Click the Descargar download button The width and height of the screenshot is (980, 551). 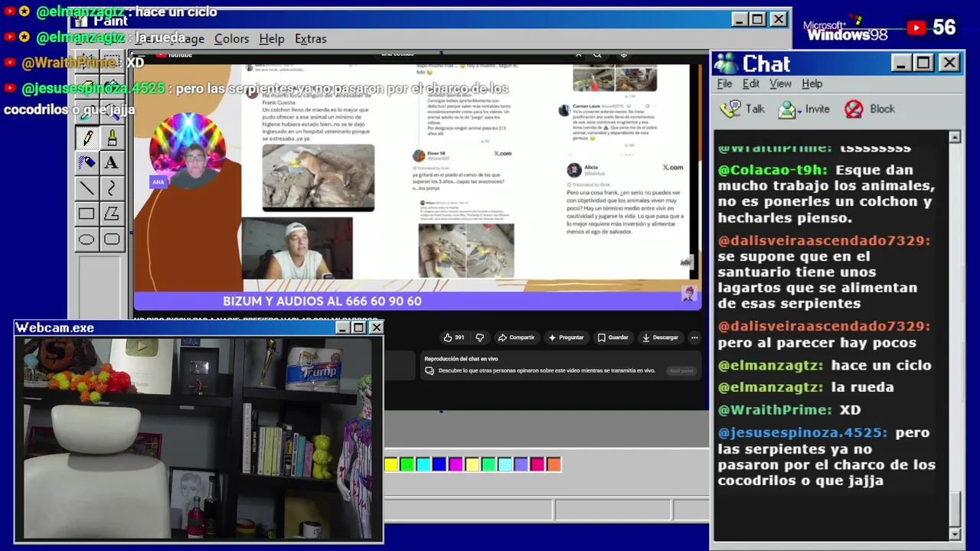pos(660,337)
